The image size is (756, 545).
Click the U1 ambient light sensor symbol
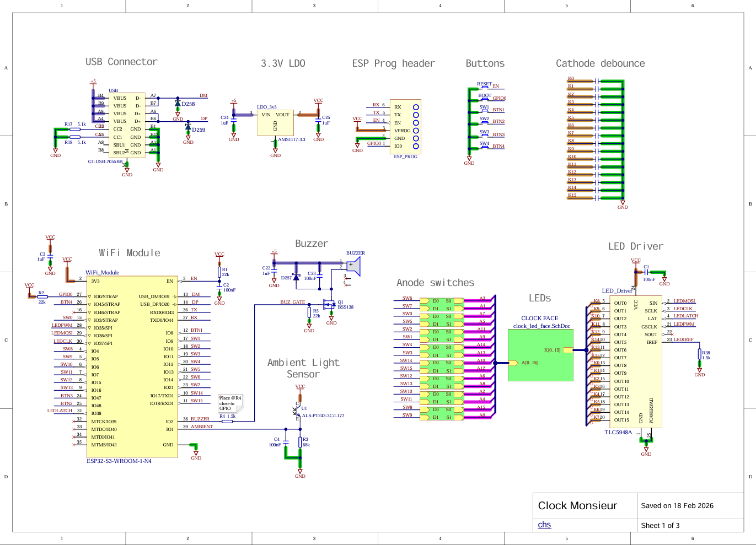click(298, 411)
